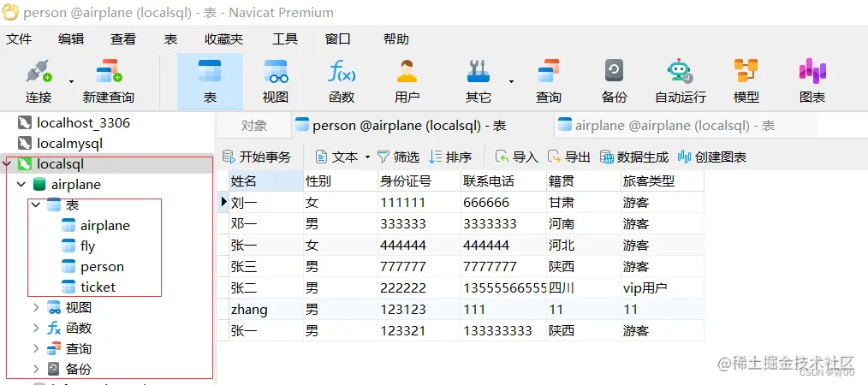Click the 导出 export button
Viewport: 868px width, 385px height.
pos(568,157)
